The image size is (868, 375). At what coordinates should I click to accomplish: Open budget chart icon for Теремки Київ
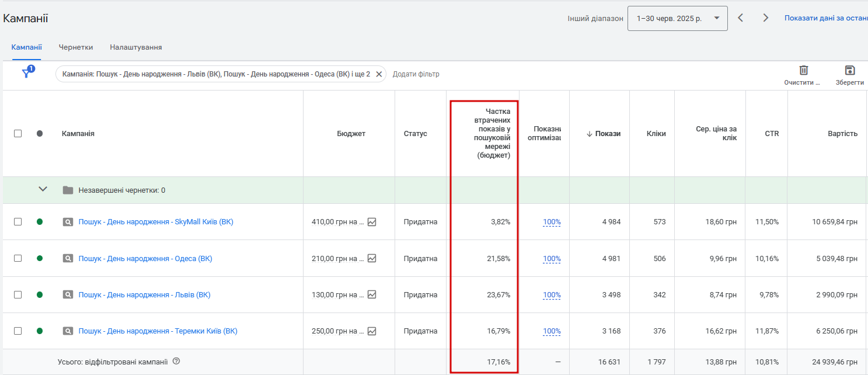[x=372, y=331]
